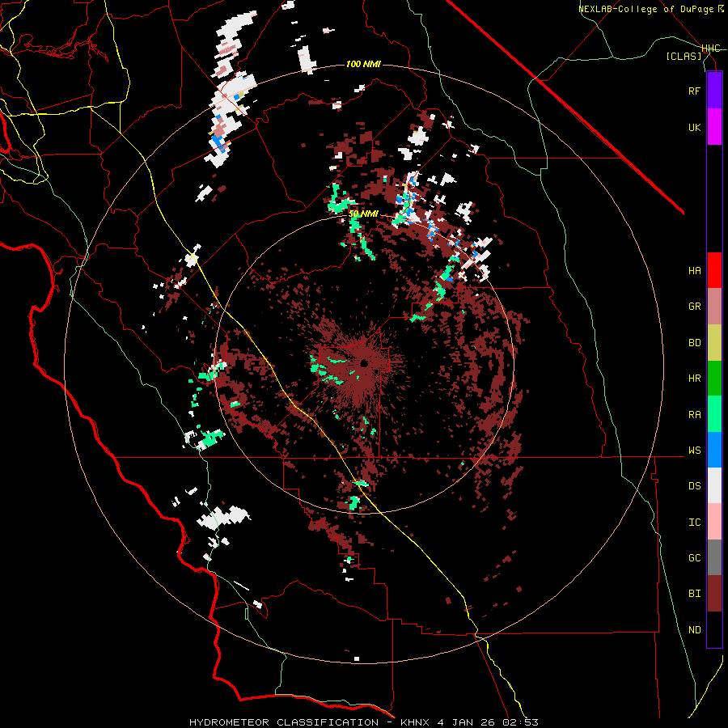Viewport: 728px width, 728px height.
Task: Select the GR salmon legend swatch
Action: [714, 307]
